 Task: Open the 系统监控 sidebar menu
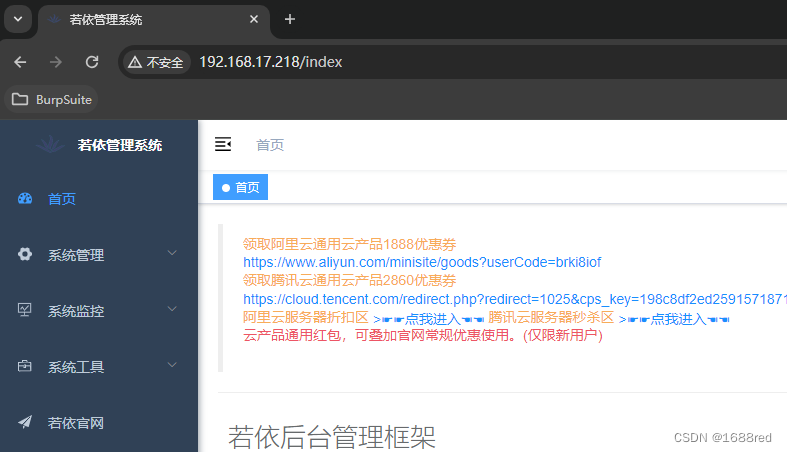pos(99,311)
